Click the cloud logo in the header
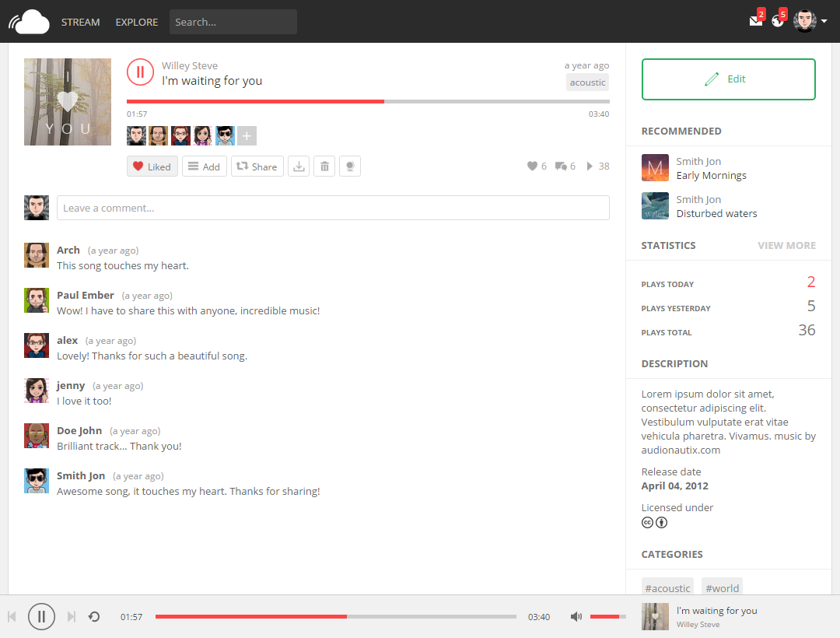Screen dimensions: 840x638 pyautogui.click(x=29, y=22)
